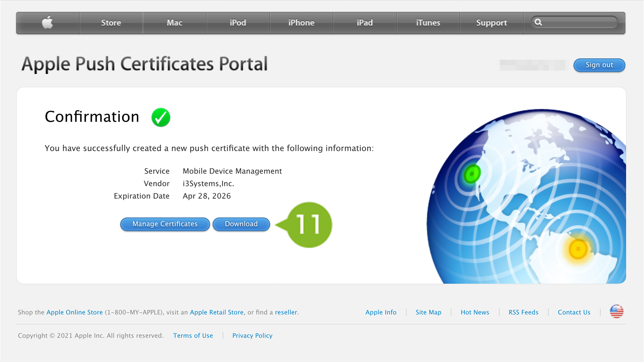Open the Terms of Use link
This screenshot has height=362, width=644.
coord(193,336)
